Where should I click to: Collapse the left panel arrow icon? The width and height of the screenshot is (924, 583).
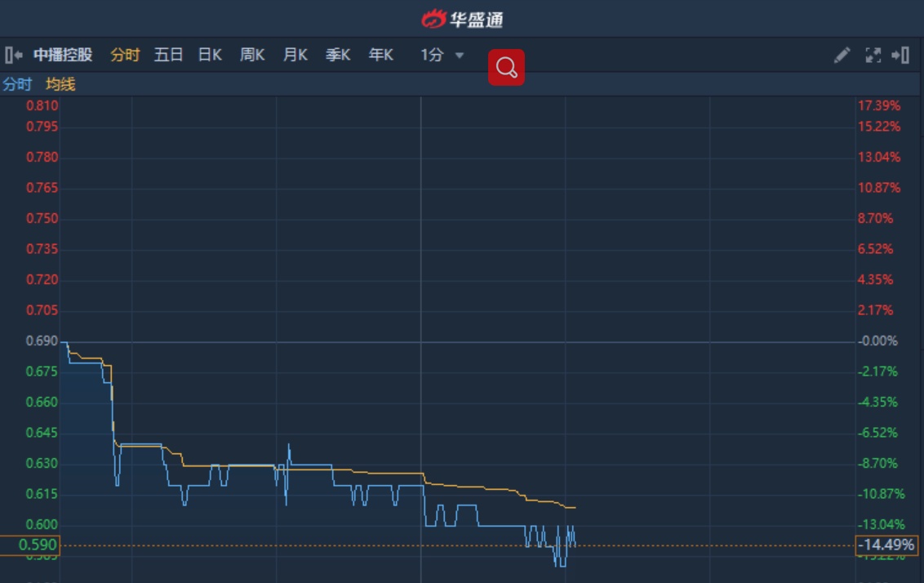click(14, 56)
